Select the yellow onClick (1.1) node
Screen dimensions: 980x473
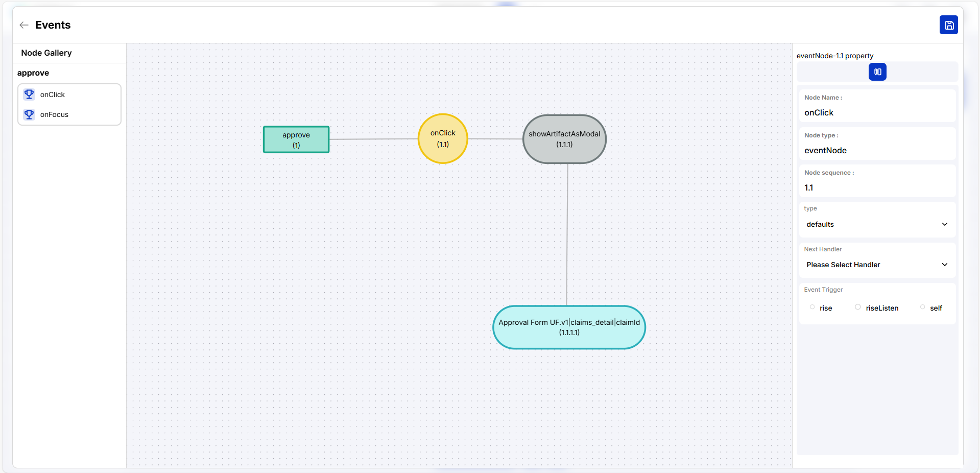click(x=442, y=138)
